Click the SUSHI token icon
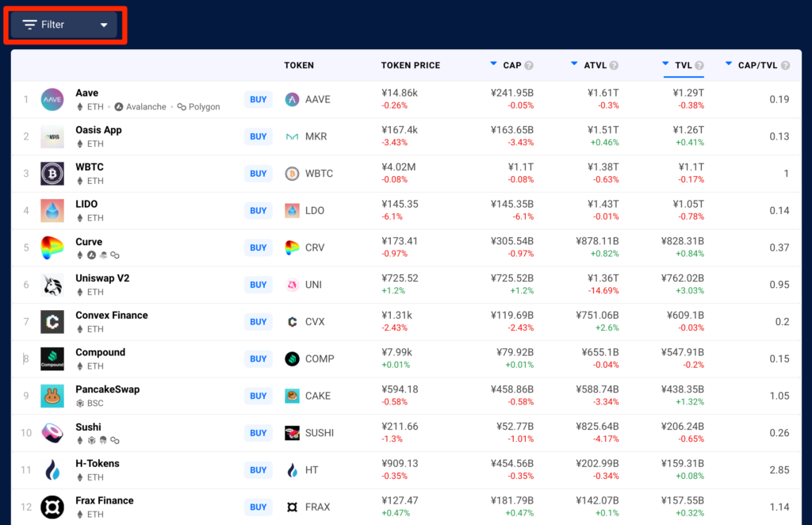This screenshot has width=812, height=525. tap(292, 433)
